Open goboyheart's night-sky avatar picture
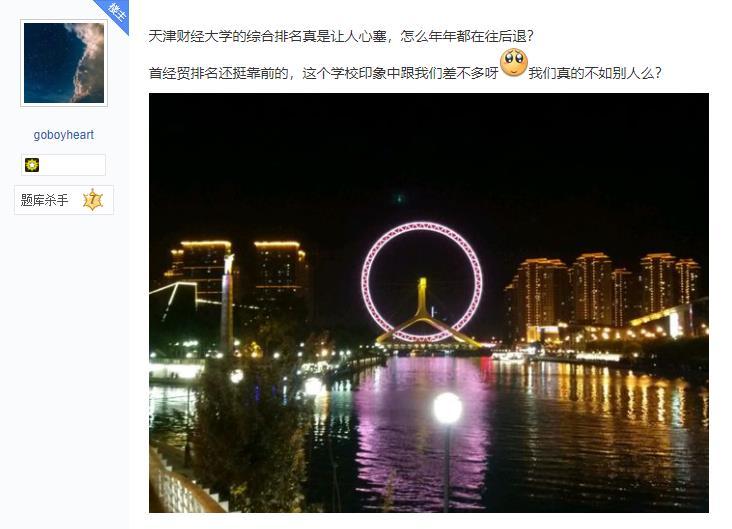The width and height of the screenshot is (732, 529). (x=64, y=63)
